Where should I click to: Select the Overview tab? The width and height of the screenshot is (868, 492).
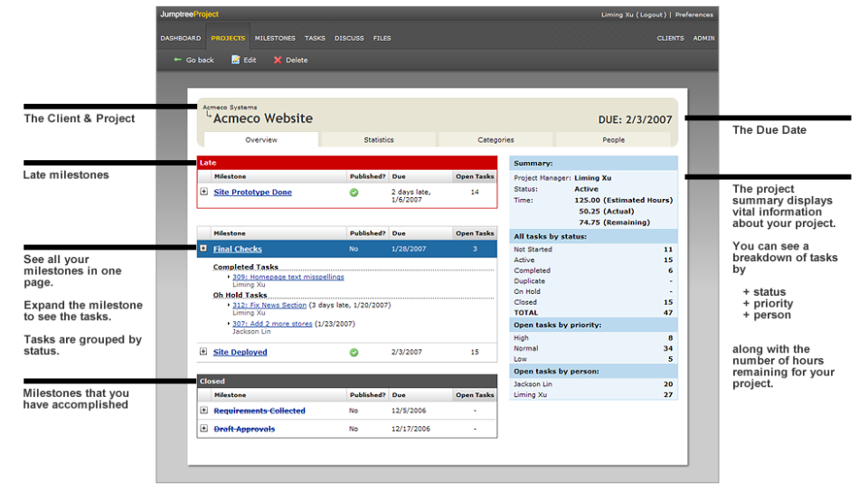(x=261, y=140)
